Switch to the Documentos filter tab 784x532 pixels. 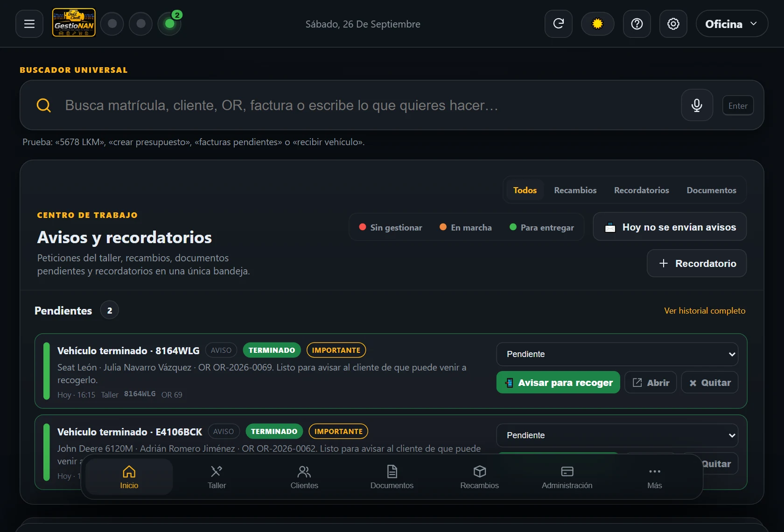click(x=711, y=190)
